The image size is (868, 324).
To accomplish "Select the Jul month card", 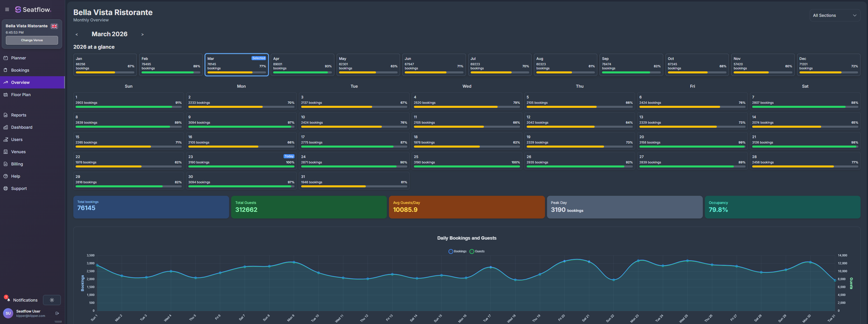I will [x=500, y=65].
